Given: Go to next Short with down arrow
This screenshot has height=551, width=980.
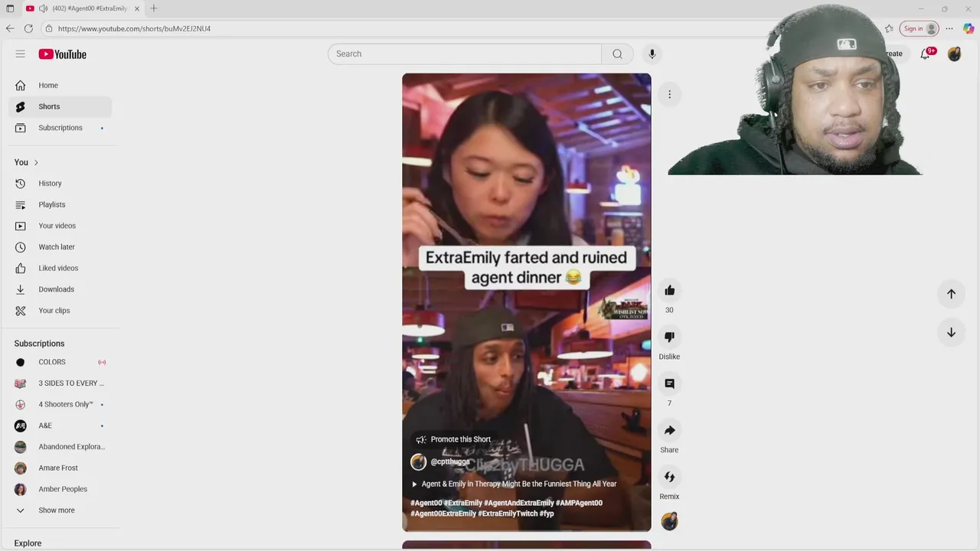Looking at the screenshot, I should coord(951,332).
